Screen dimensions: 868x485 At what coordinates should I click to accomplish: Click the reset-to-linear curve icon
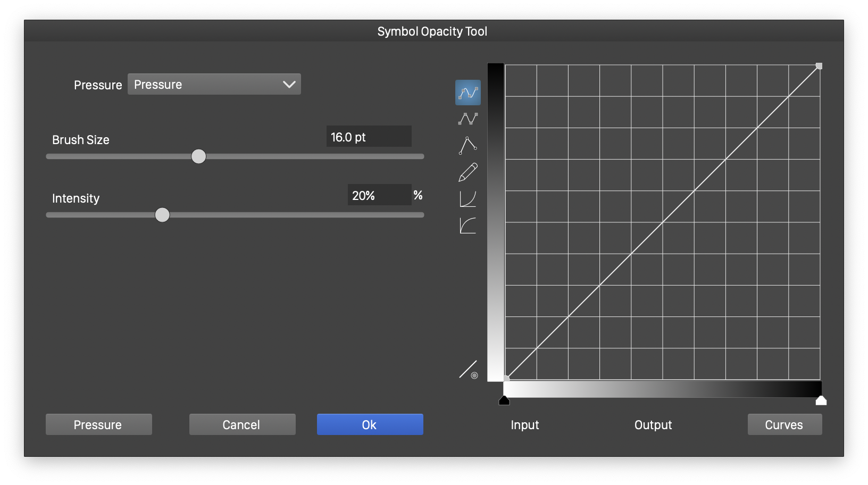[x=469, y=370]
